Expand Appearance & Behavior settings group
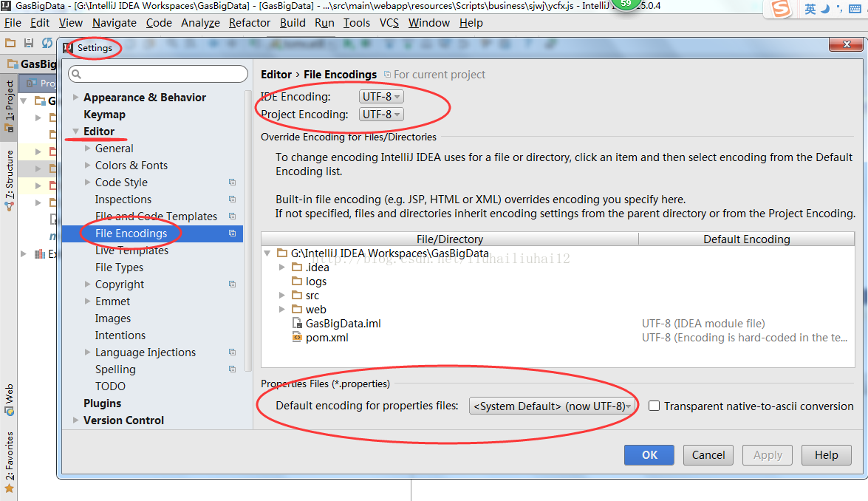 click(x=75, y=98)
